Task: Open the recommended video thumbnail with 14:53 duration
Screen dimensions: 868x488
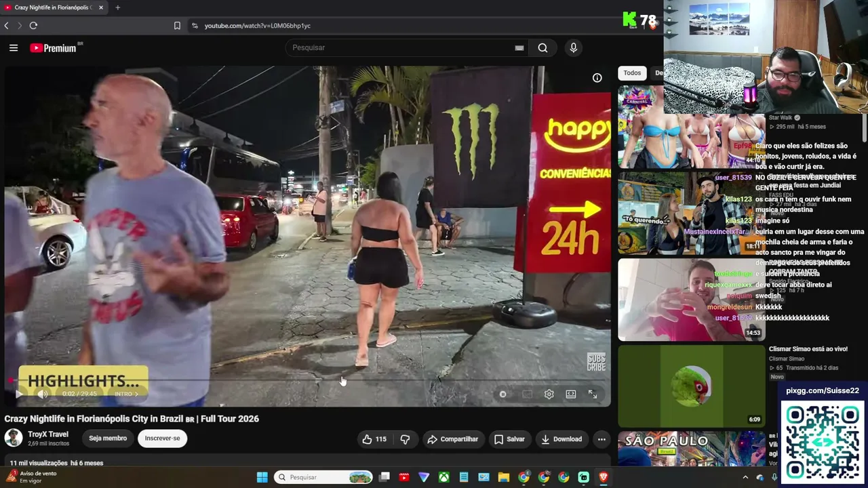Action: tap(691, 300)
